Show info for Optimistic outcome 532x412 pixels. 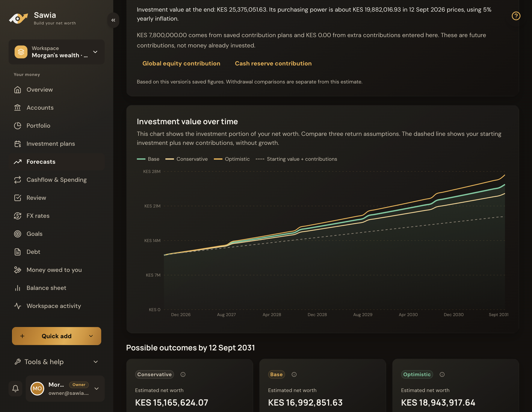pos(442,374)
